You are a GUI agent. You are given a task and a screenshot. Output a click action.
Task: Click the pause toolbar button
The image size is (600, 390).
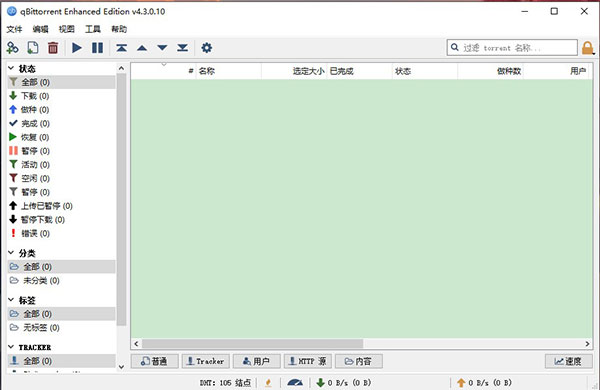coord(97,48)
